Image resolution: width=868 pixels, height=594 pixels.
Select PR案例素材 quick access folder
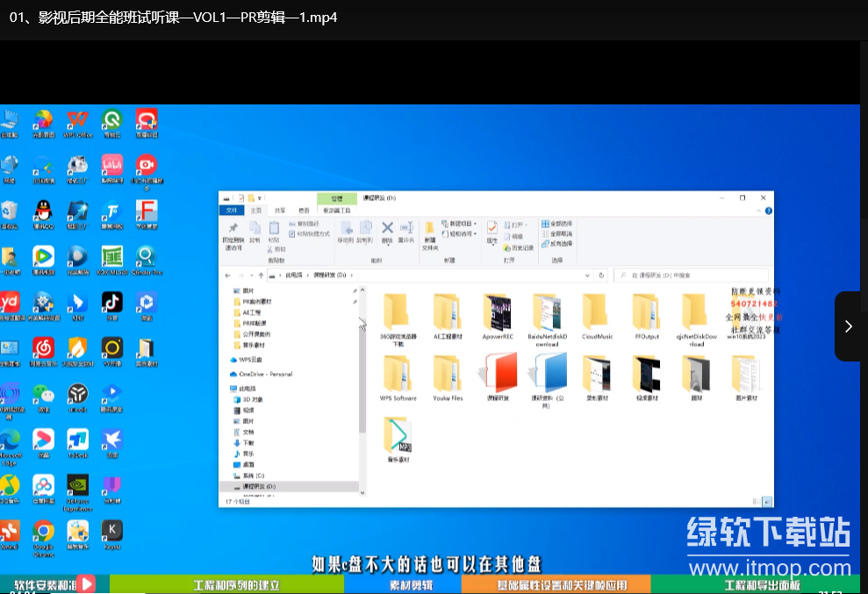[x=253, y=302]
